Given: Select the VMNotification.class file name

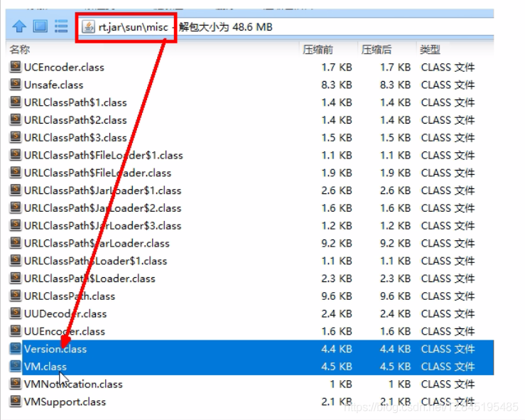Looking at the screenshot, I should point(73,384).
